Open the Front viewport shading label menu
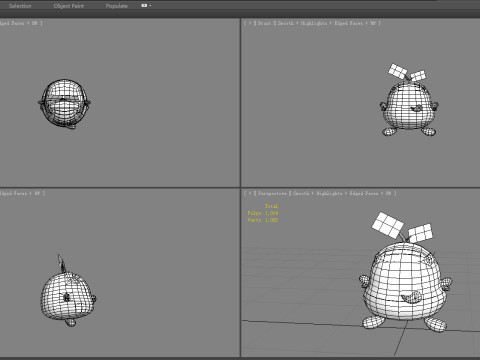The height and width of the screenshot is (360, 480). point(327,23)
